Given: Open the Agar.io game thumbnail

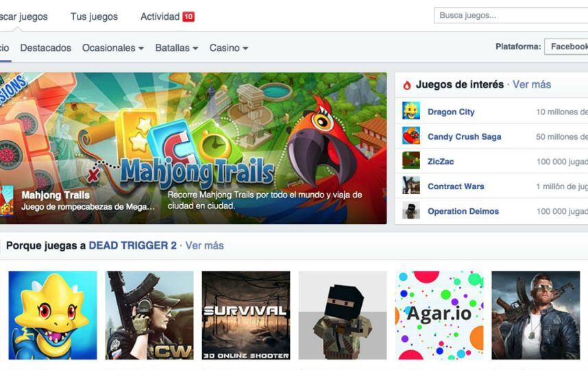Looking at the screenshot, I should coord(439,315).
